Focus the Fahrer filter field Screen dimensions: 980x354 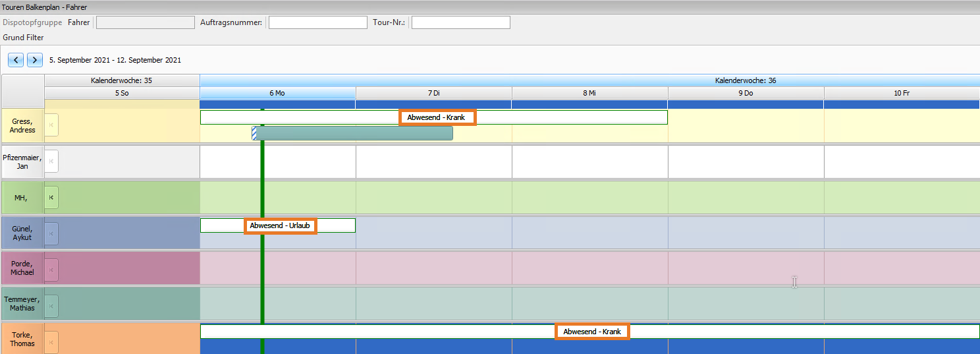(x=146, y=22)
